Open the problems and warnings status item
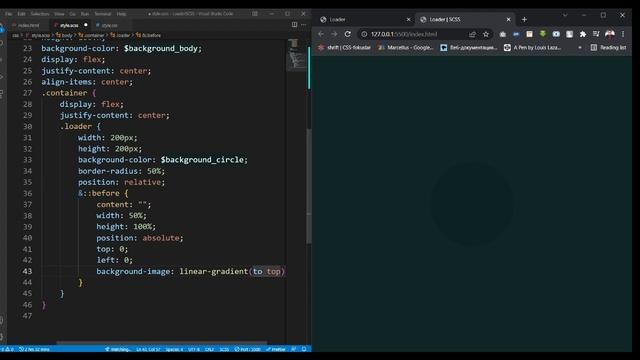 point(8,349)
